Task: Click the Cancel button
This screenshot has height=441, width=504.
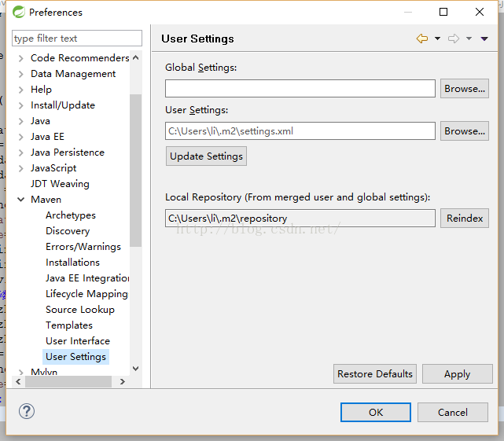Action: point(453,413)
